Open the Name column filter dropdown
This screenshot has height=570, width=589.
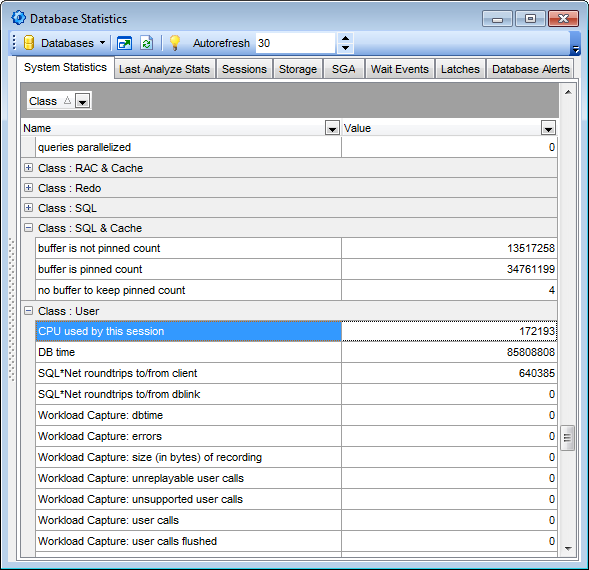tap(332, 128)
